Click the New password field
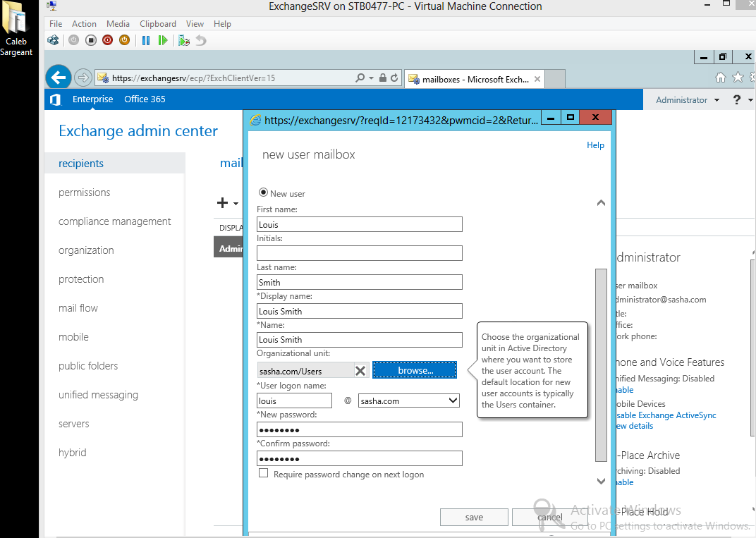756x538 pixels. [360, 429]
